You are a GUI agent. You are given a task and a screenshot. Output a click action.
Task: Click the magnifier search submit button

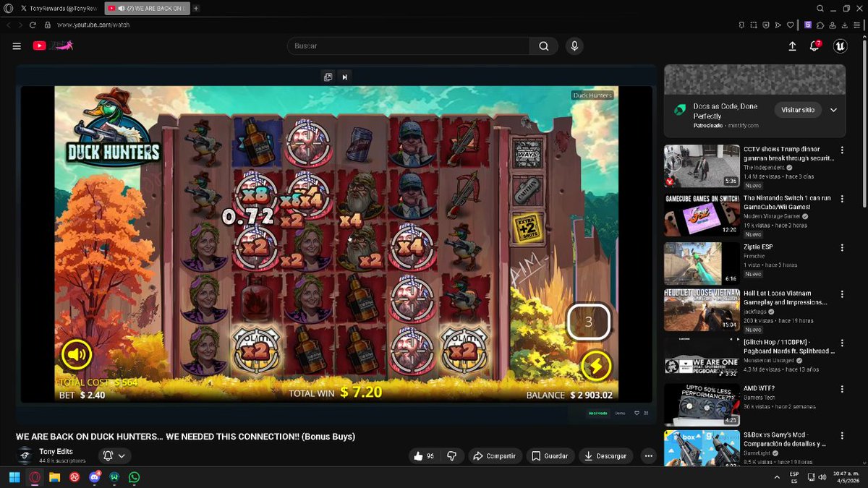[x=543, y=46]
